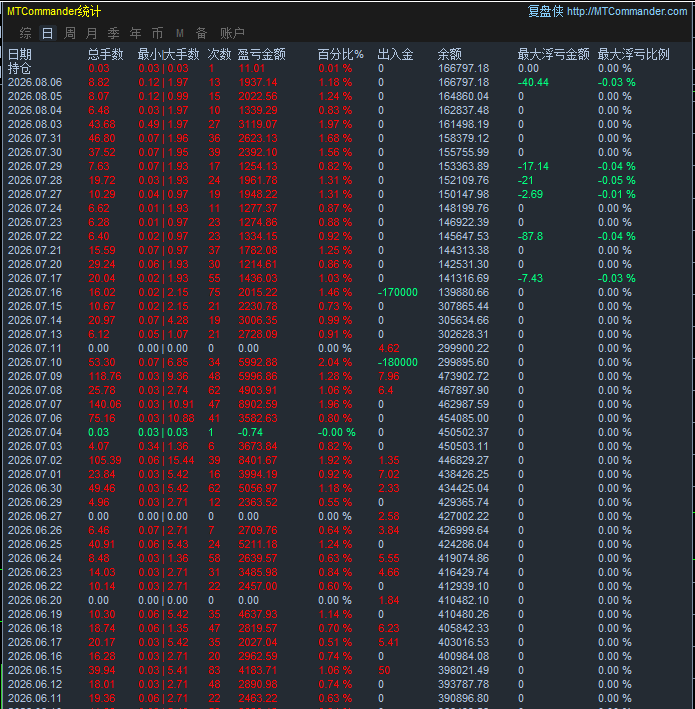695x709 pixels.
Task: Click floating loss value -40.44
Action: click(x=533, y=83)
